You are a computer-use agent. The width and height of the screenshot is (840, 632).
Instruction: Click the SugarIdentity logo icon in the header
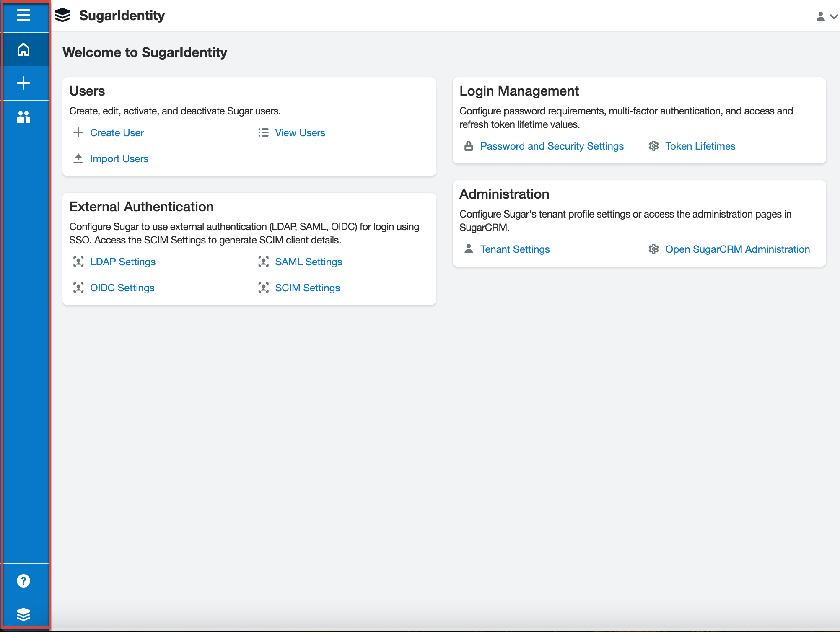click(63, 16)
